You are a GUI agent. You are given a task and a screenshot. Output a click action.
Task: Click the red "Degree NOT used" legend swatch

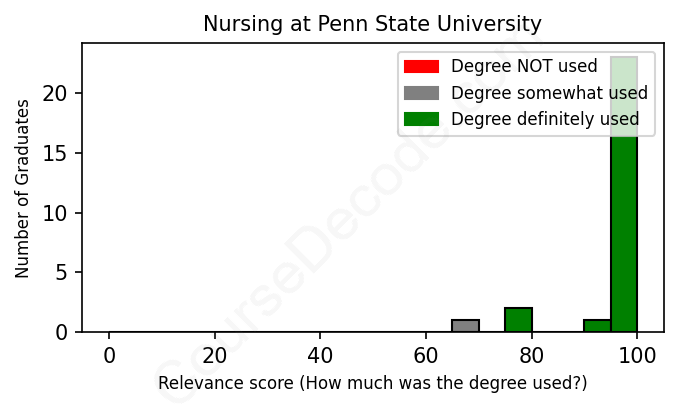point(421,67)
